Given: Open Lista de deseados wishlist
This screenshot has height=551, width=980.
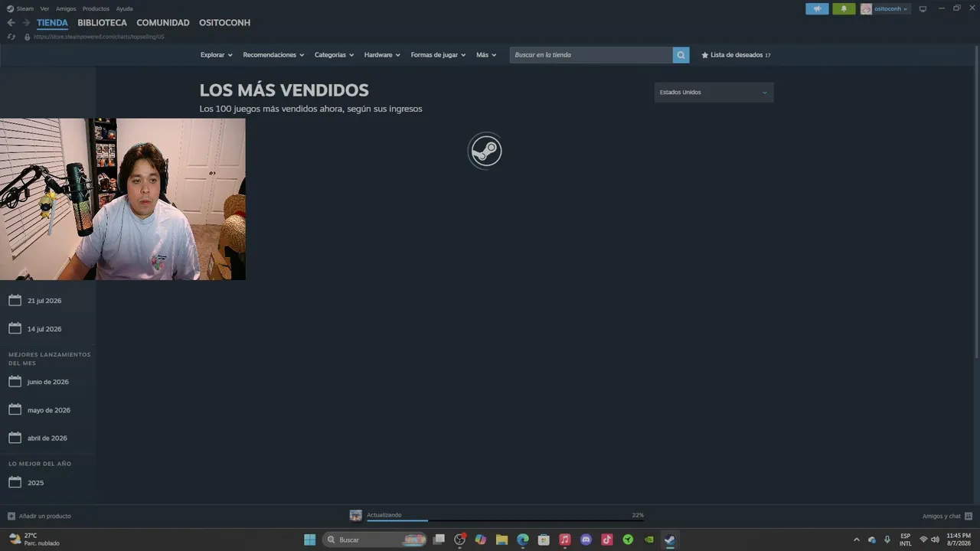Looking at the screenshot, I should 736,55.
